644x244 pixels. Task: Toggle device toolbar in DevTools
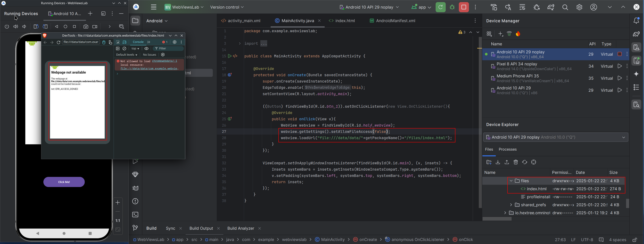(x=124, y=42)
